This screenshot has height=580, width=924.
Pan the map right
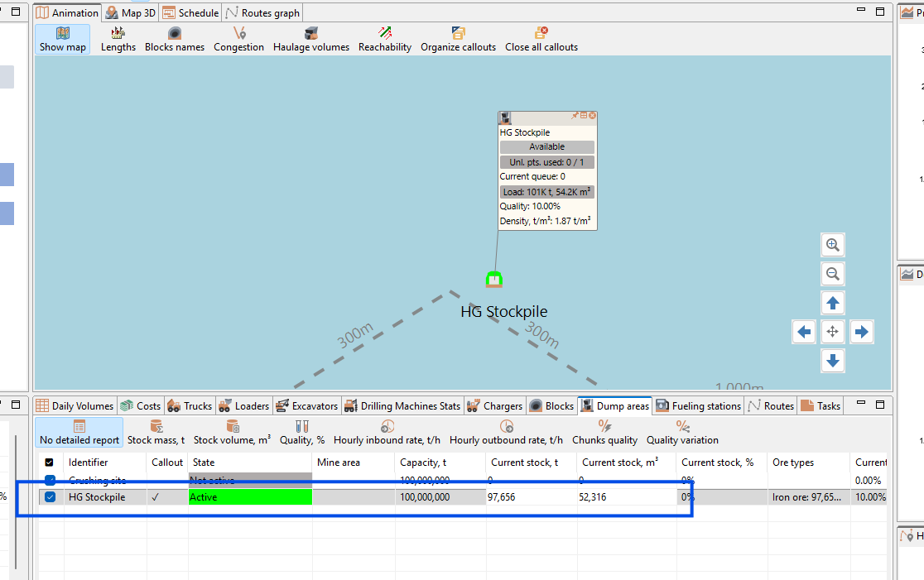[862, 332]
